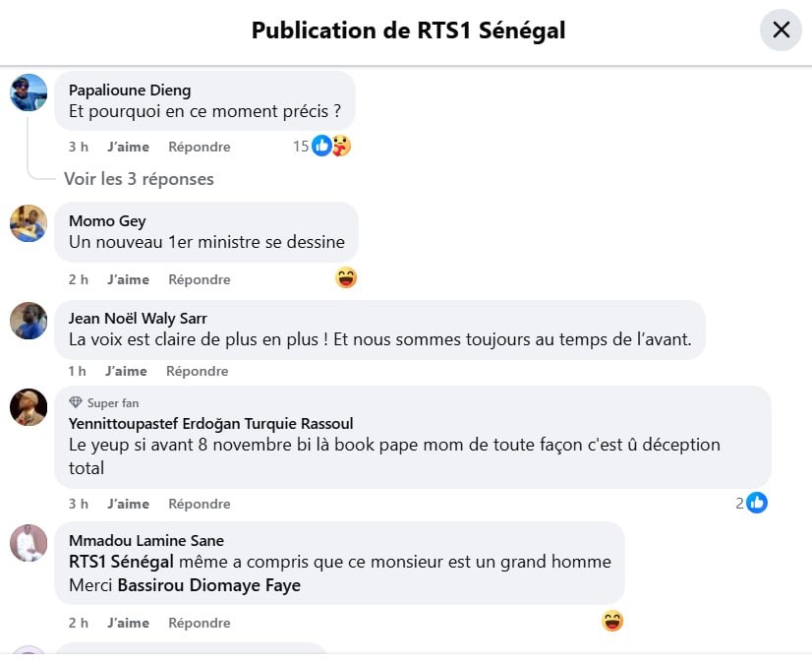This screenshot has width=812, height=662.
Task: View laughing reaction on Mmadou Lamine Sane's comment
Action: [612, 622]
